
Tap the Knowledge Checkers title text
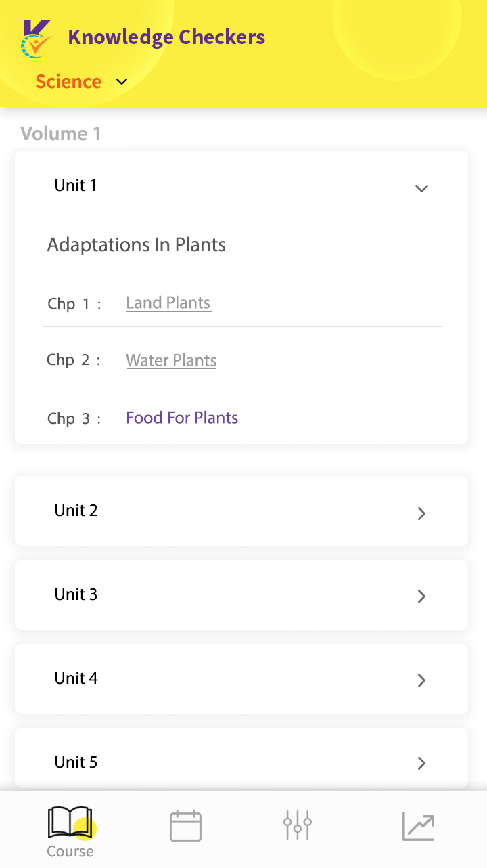pyautogui.click(x=166, y=37)
